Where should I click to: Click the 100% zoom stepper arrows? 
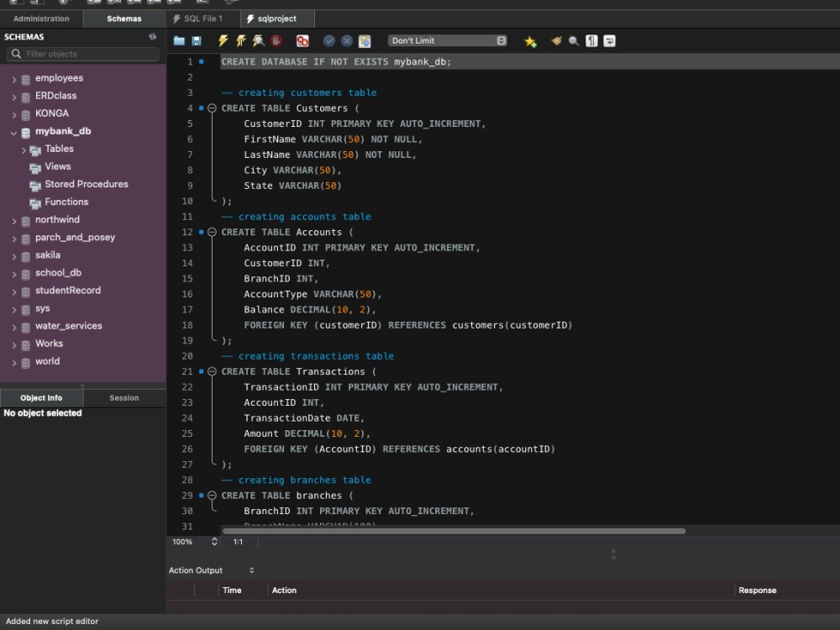pos(214,542)
